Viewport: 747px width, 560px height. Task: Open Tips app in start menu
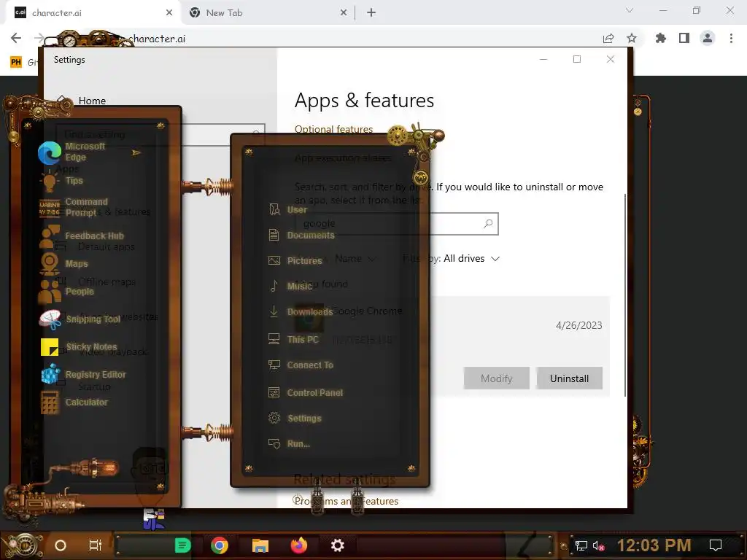pyautogui.click(x=62, y=181)
